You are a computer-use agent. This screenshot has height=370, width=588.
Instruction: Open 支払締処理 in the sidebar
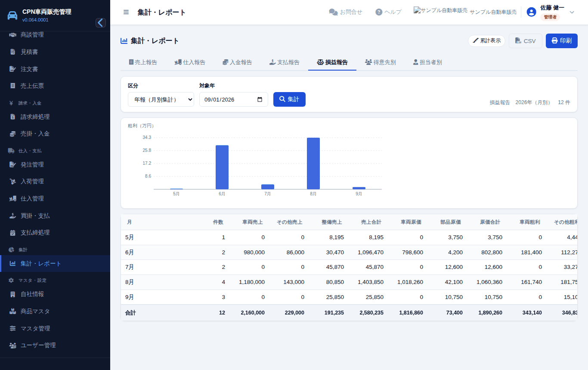pos(55,233)
